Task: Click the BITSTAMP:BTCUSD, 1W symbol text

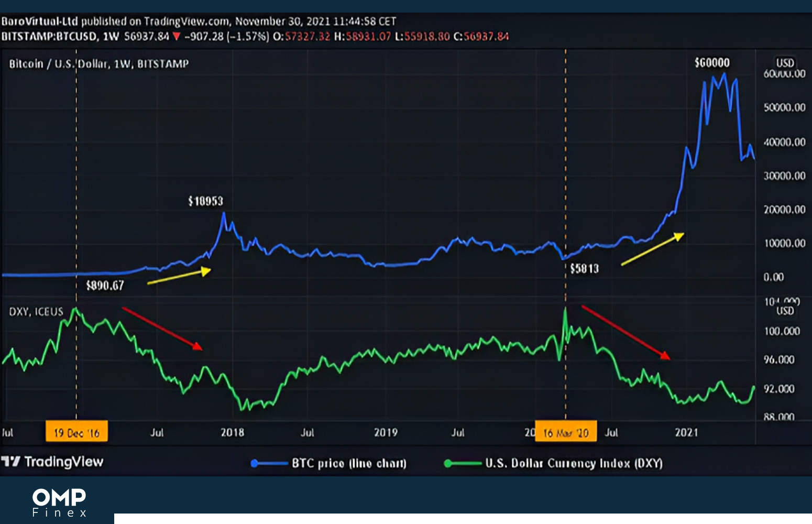Action: click(60, 36)
